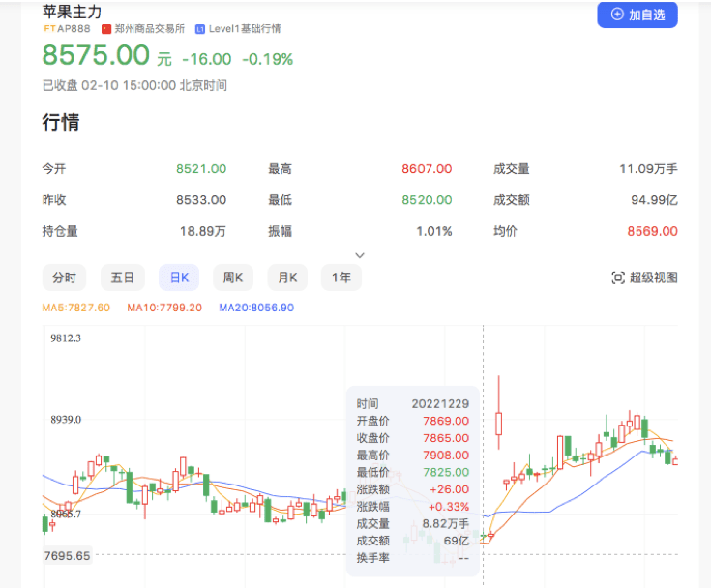711x588 pixels.
Task: Click the 超级视图 fullscreen frame icon
Action: 618,278
